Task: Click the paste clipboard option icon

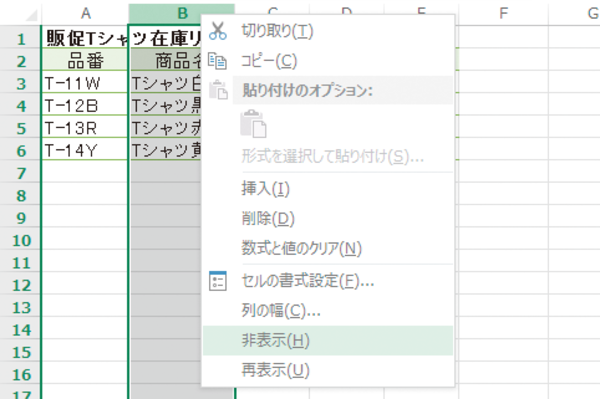Action: (253, 123)
